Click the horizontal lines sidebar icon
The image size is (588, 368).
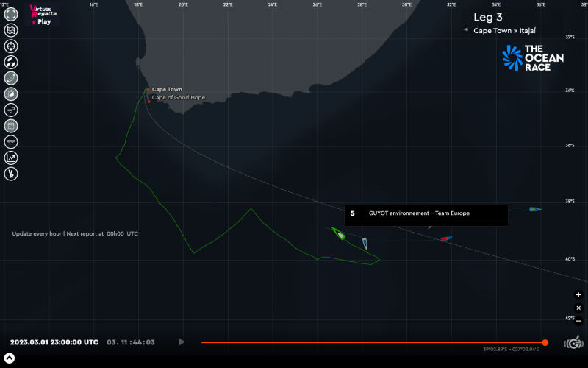click(11, 141)
